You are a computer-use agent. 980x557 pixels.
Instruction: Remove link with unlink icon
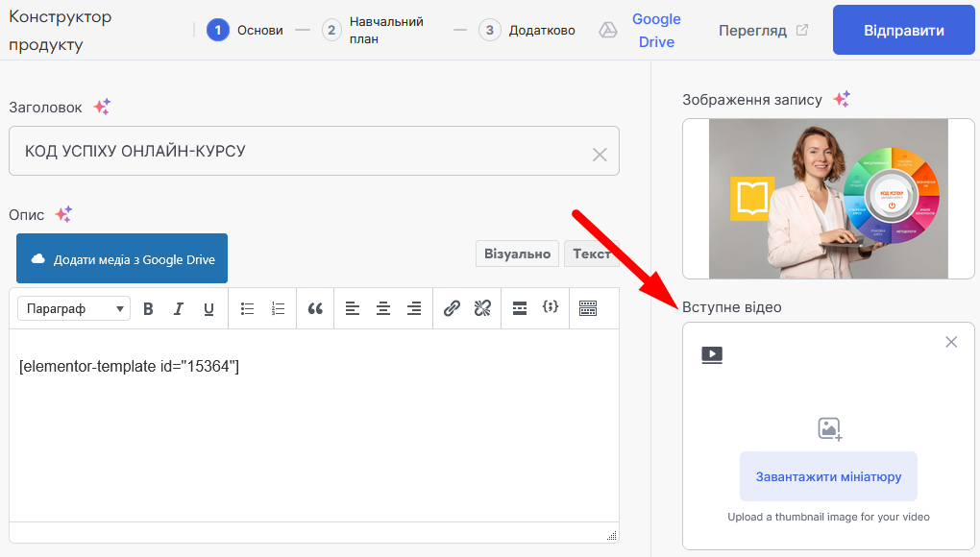tap(482, 308)
